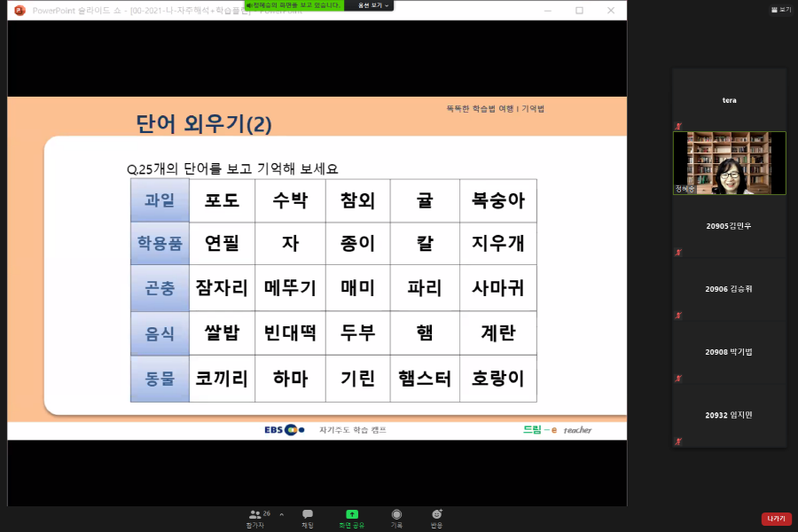Screen dimensions: 798x532
Task: Leave the meeting with 나가기
Action: pyautogui.click(x=776, y=519)
